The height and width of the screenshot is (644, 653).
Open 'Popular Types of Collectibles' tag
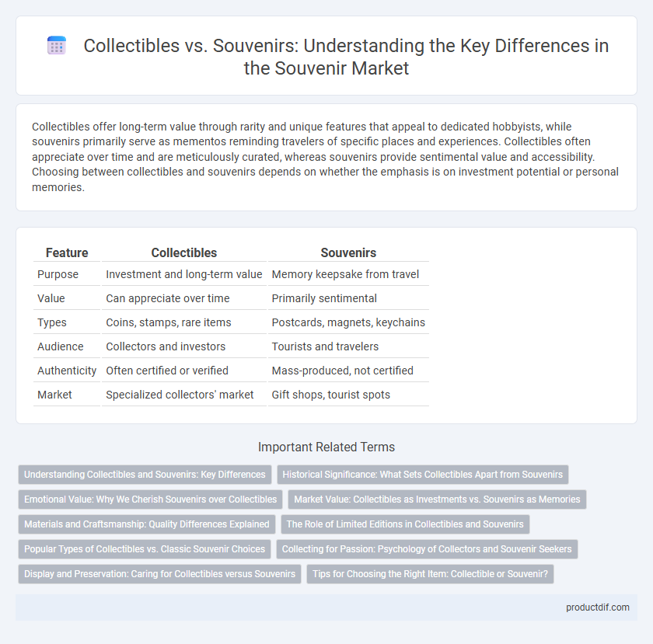tap(145, 549)
